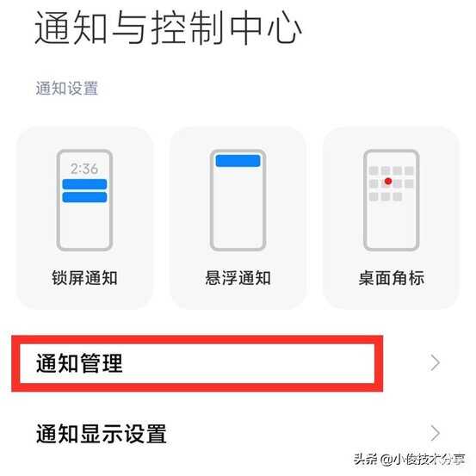Tap the 悬浮通知 phone illustration
476x476 pixels.
(238, 200)
